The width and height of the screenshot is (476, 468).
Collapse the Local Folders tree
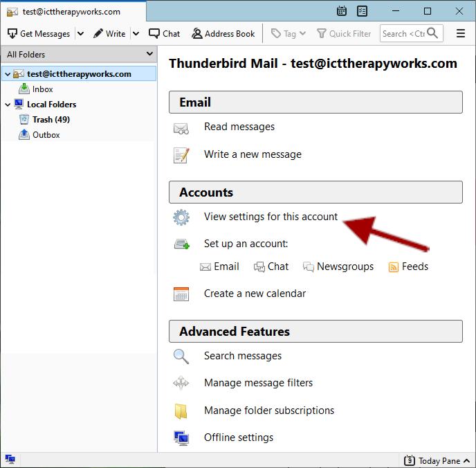pos(8,105)
